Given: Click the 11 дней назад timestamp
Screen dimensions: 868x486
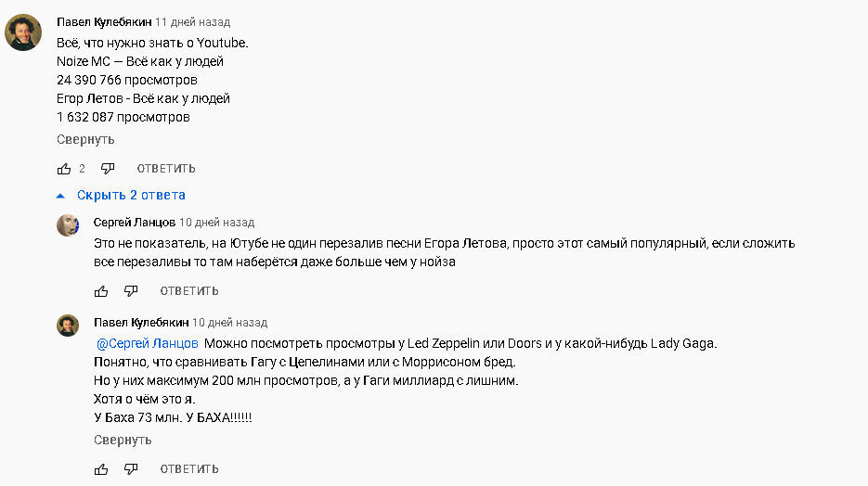Looking at the screenshot, I should coord(193,22).
